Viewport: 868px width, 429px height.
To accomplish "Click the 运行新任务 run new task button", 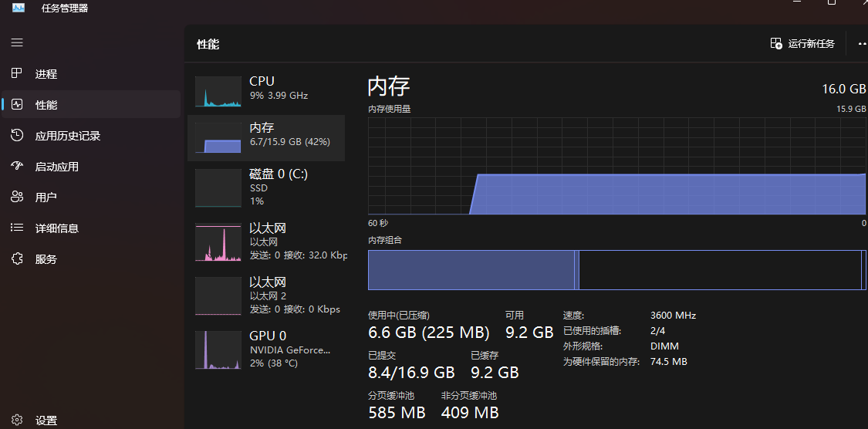I will pyautogui.click(x=802, y=44).
